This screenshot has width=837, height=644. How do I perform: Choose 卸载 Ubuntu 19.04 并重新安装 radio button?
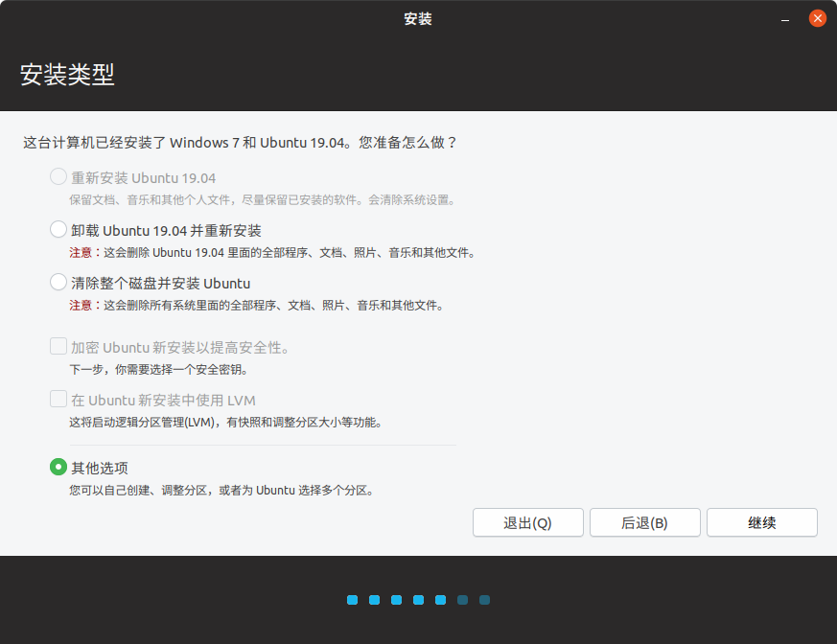[58, 229]
